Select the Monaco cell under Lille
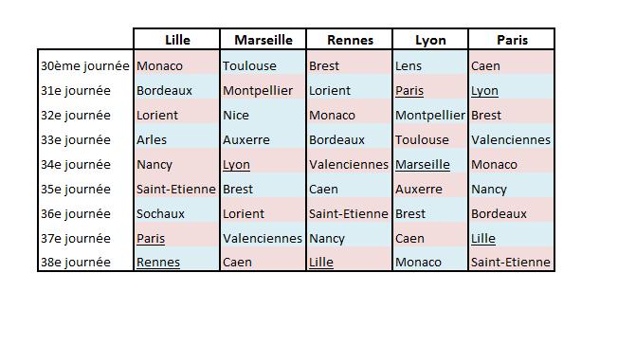Image resolution: width=636 pixels, height=364 pixels. point(159,65)
